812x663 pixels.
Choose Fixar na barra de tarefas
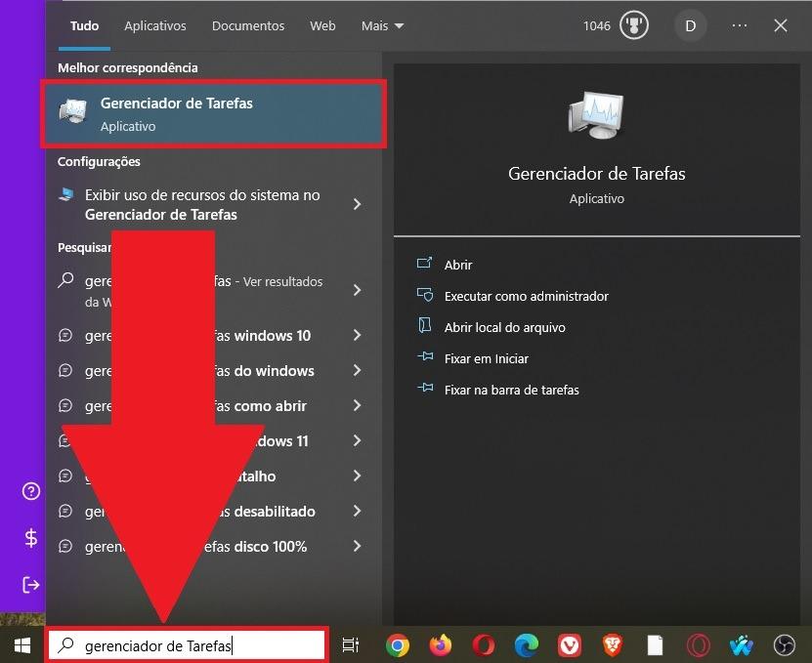click(512, 390)
